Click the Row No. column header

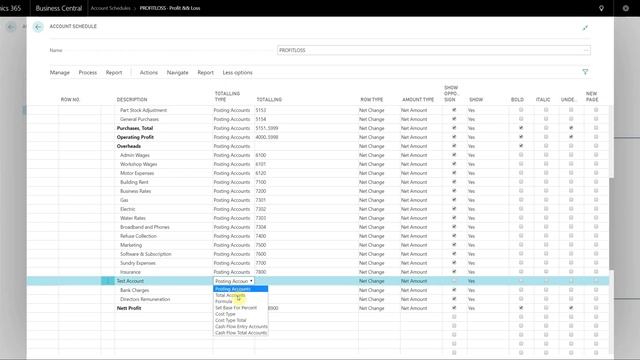[x=70, y=100]
